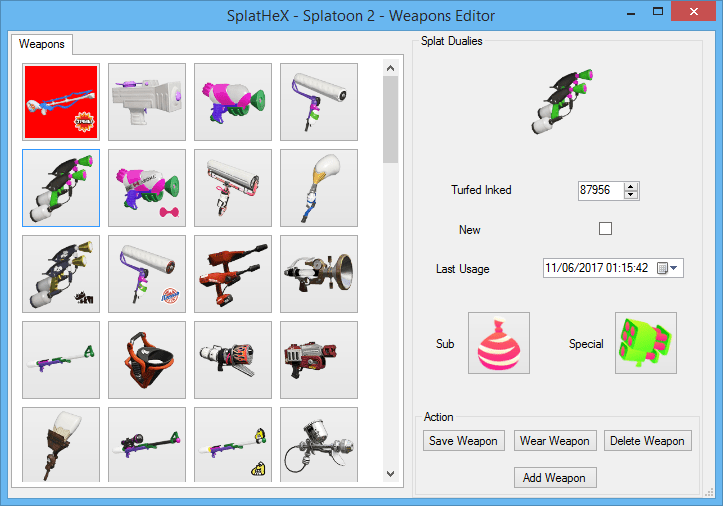Select the red-background Hero Charger weapon tile
Image resolution: width=723 pixels, height=506 pixels.
tap(61, 102)
